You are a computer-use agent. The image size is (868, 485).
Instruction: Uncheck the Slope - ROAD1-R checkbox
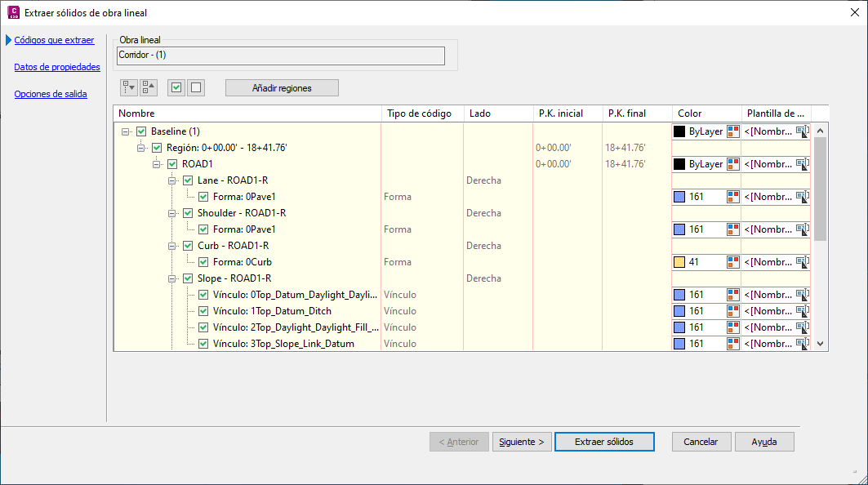coord(188,278)
